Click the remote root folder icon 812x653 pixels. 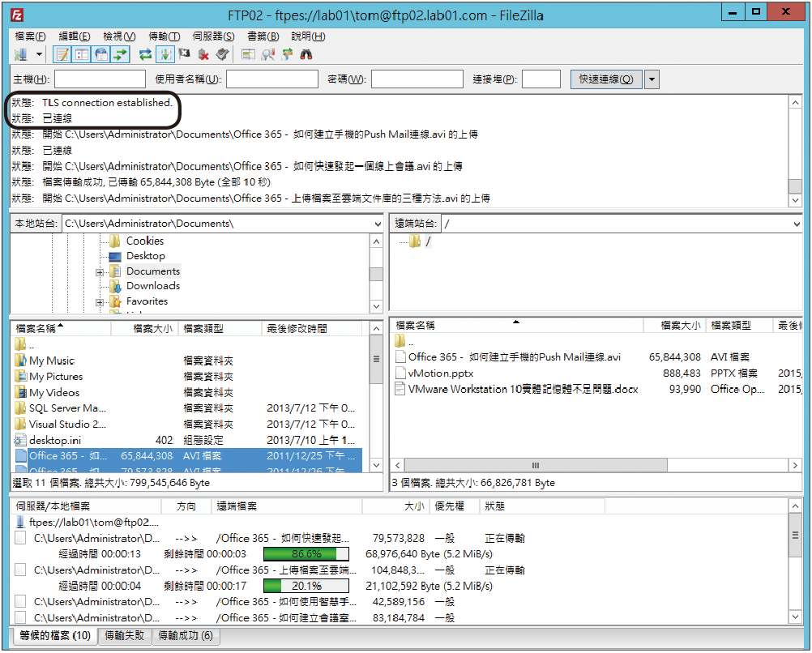tap(414, 241)
